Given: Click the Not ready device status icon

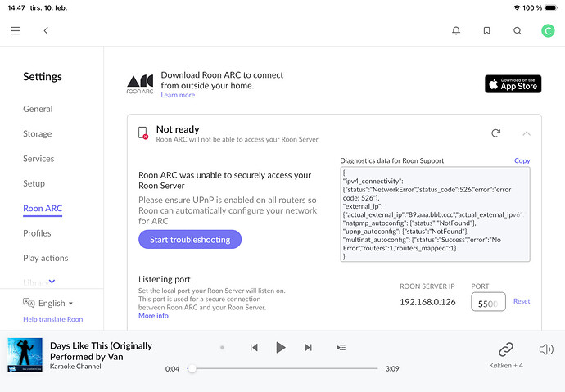Looking at the screenshot, I should (x=143, y=133).
